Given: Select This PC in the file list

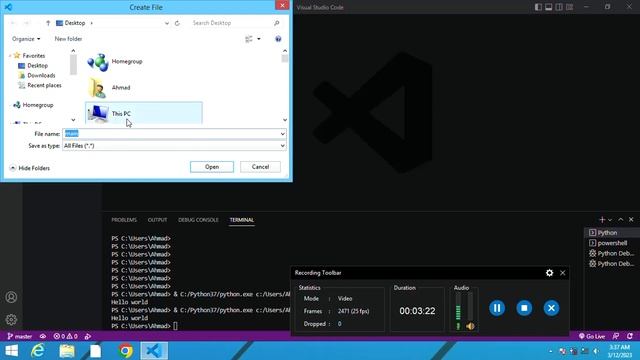Looking at the screenshot, I should tap(144, 113).
